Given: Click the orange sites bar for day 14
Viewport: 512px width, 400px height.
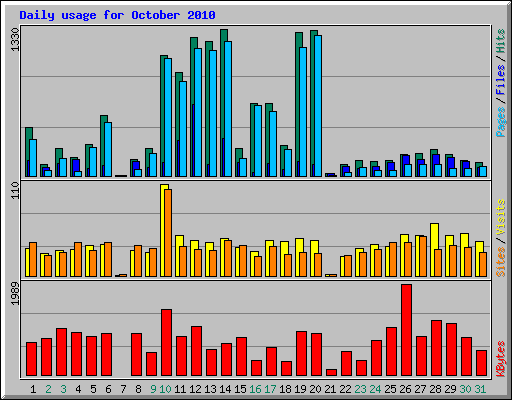Looking at the screenshot, I should pos(228,258).
